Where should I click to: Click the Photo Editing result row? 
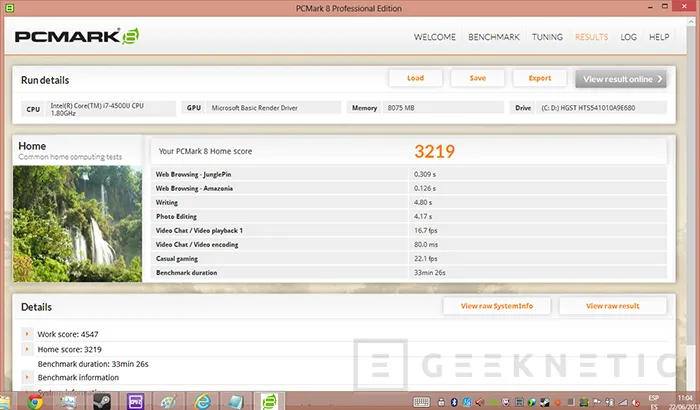pos(409,216)
